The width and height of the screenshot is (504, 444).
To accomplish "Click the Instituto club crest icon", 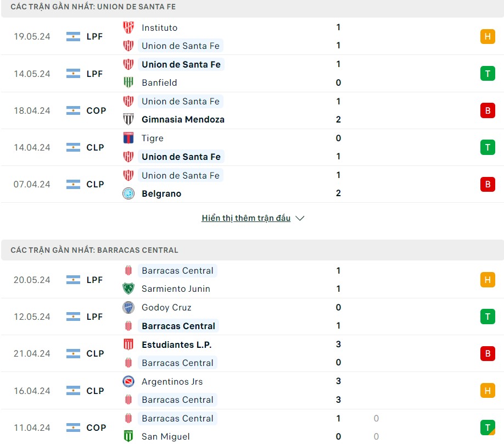I will (128, 27).
